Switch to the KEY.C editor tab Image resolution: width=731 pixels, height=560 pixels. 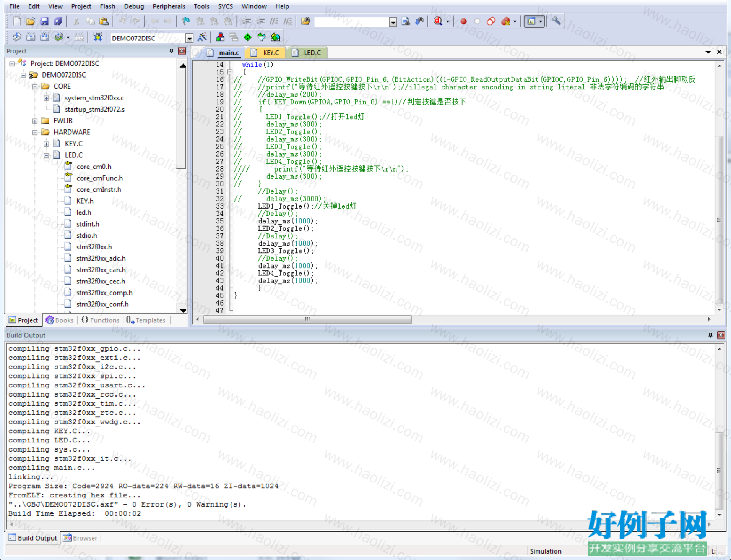coord(266,53)
